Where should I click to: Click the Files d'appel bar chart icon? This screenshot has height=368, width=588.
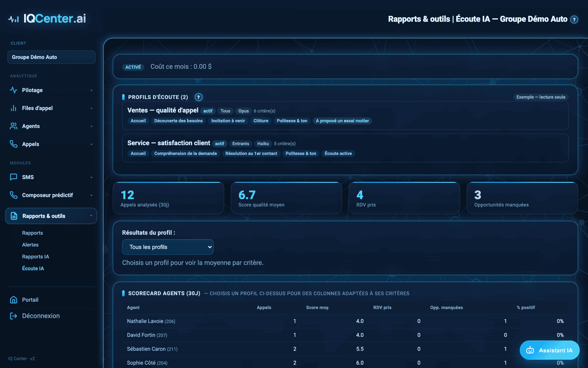pos(13,108)
